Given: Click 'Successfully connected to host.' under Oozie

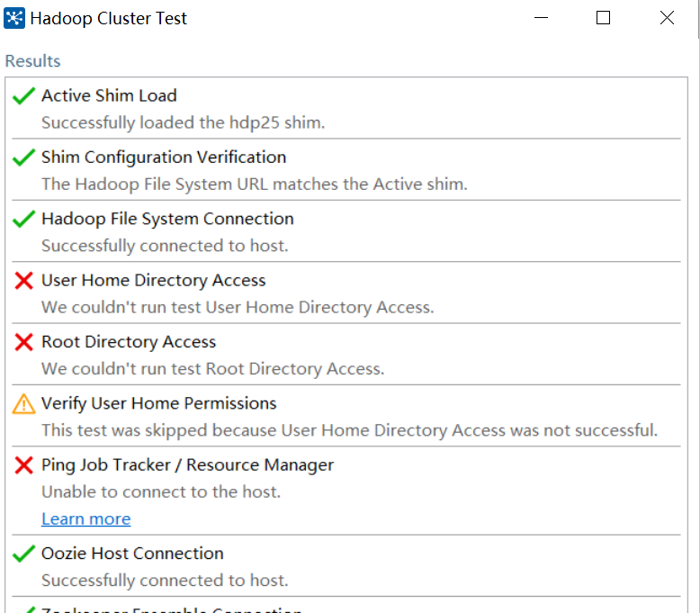Looking at the screenshot, I should [165, 581].
